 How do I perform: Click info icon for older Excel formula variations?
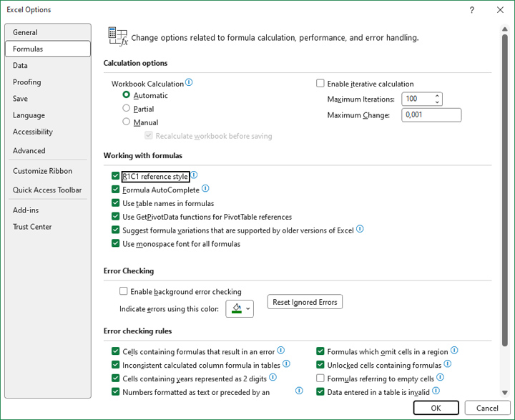tap(360, 230)
